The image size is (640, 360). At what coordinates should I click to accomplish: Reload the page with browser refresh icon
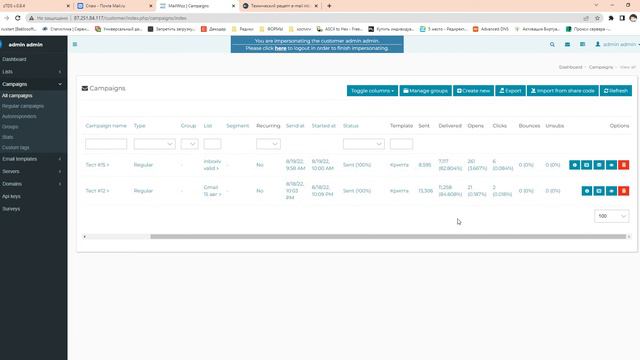[x=18, y=18]
